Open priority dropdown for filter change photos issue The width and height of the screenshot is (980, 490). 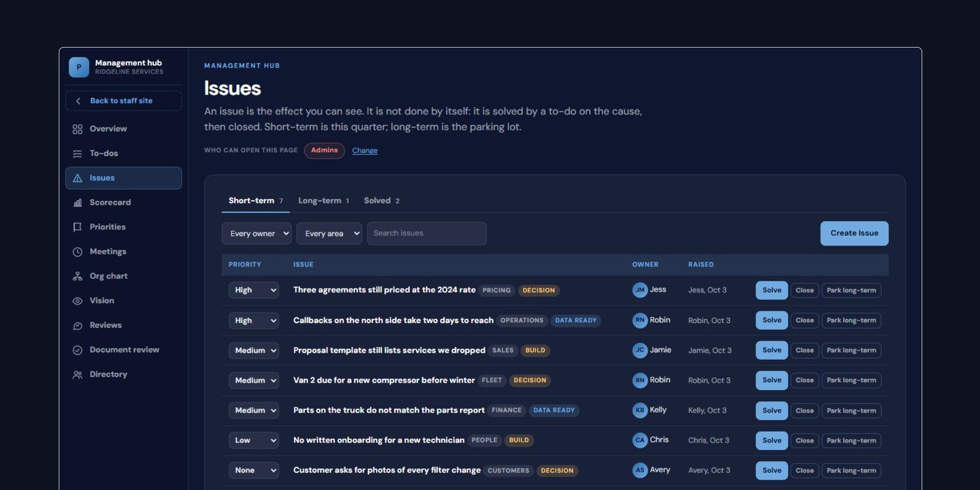pos(254,470)
